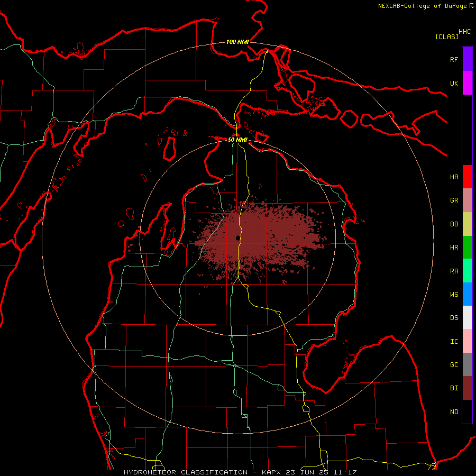Click the IC light pink legend swatch
This screenshot has height=476, width=476.
pyautogui.click(x=467, y=341)
